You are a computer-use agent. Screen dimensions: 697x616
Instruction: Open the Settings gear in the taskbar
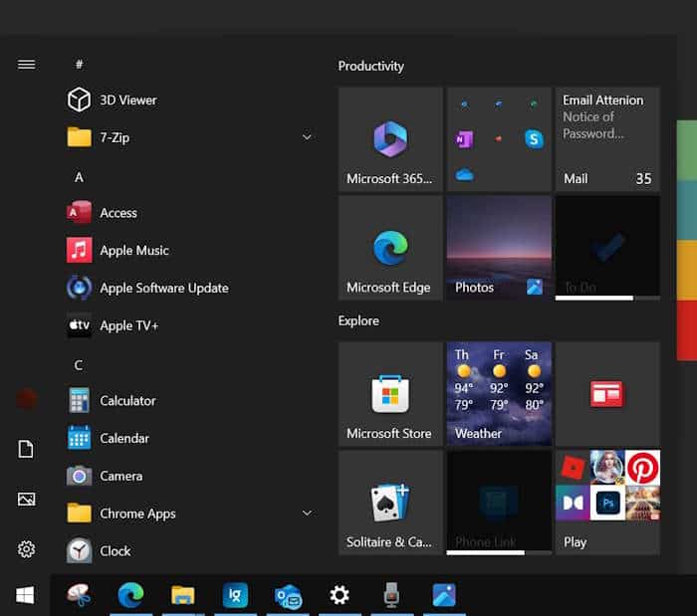pyautogui.click(x=340, y=595)
